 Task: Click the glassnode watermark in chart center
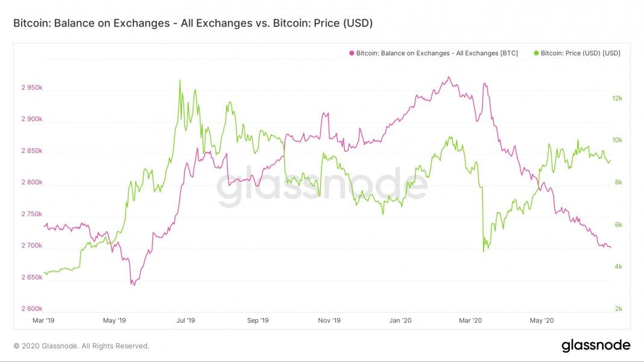click(x=322, y=184)
